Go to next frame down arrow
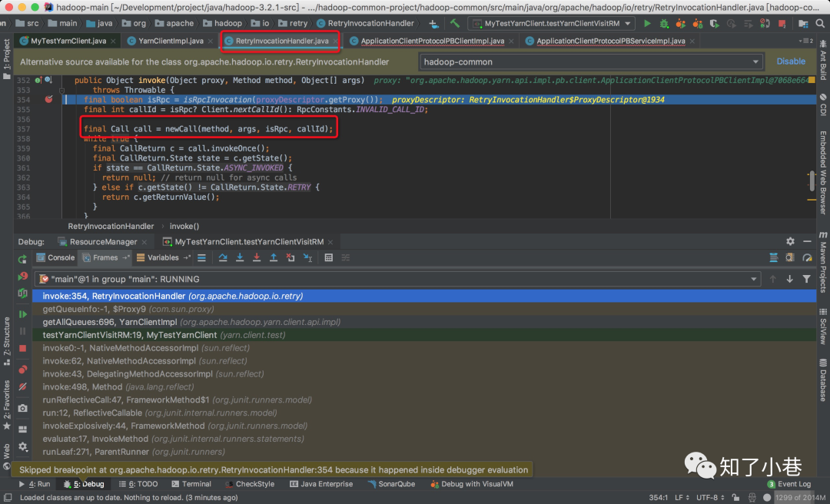This screenshot has height=504, width=830. 790,279
